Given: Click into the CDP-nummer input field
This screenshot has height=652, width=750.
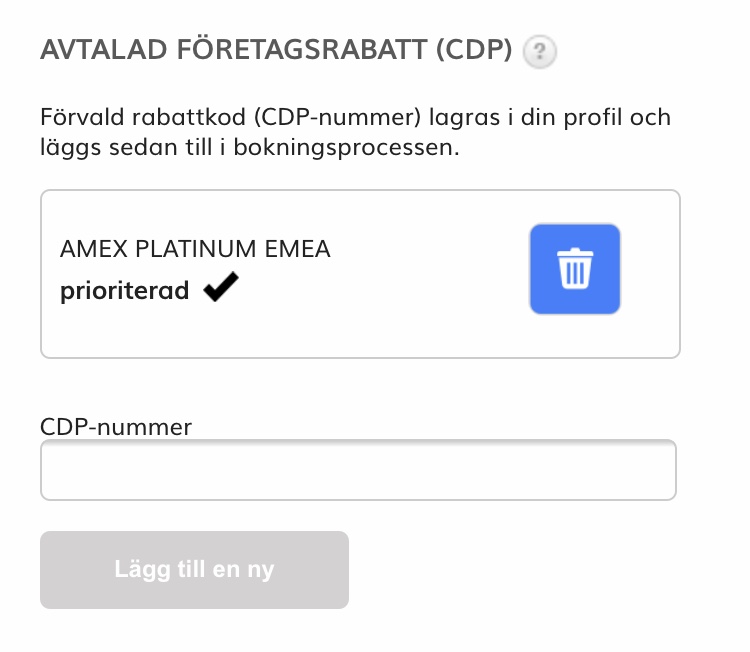Looking at the screenshot, I should point(358,470).
